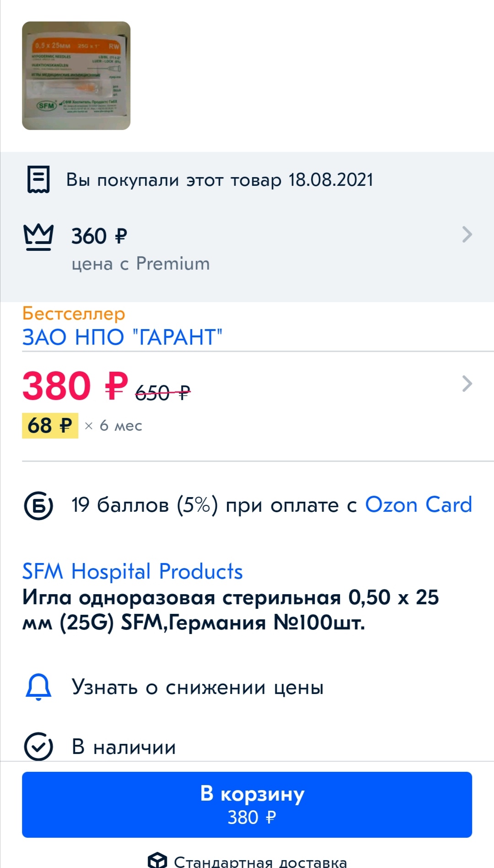Tap the red 380 ₽ price

click(x=75, y=386)
